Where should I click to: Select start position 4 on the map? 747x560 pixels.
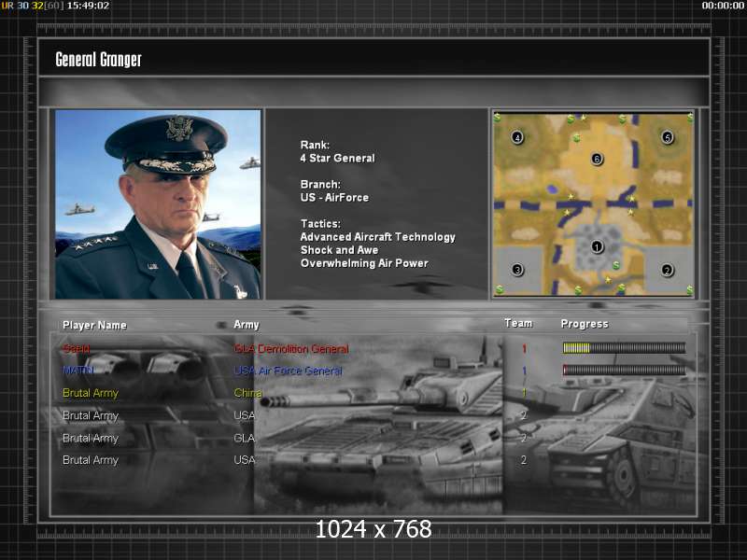pos(517,137)
